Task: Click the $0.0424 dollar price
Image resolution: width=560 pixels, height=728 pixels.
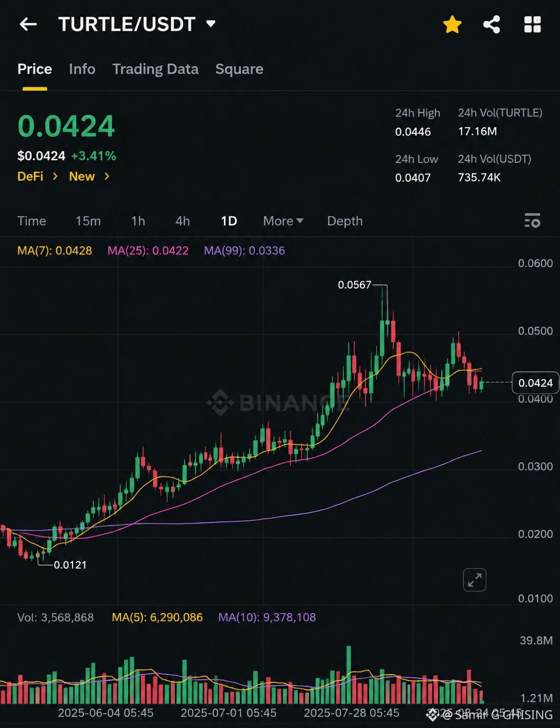Action: point(41,156)
